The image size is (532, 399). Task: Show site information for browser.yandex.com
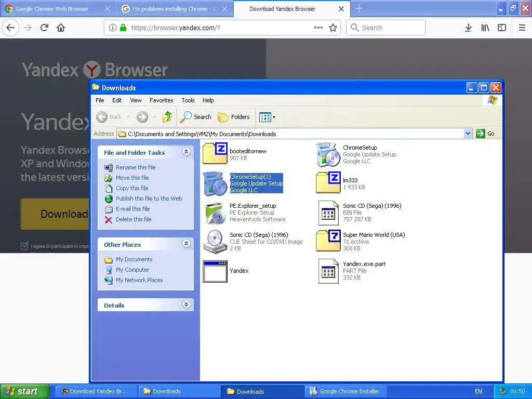113,28
